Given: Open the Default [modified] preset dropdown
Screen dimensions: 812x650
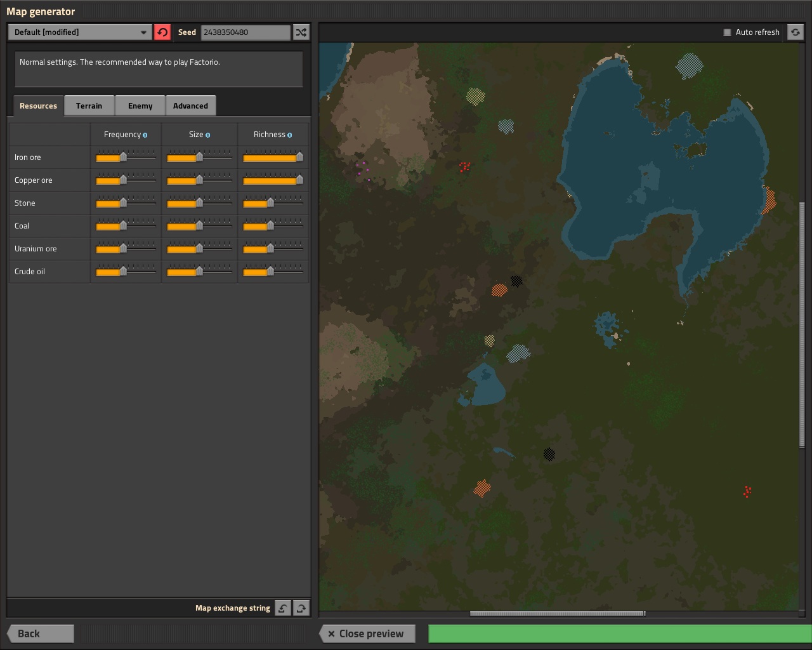Looking at the screenshot, I should tap(80, 32).
